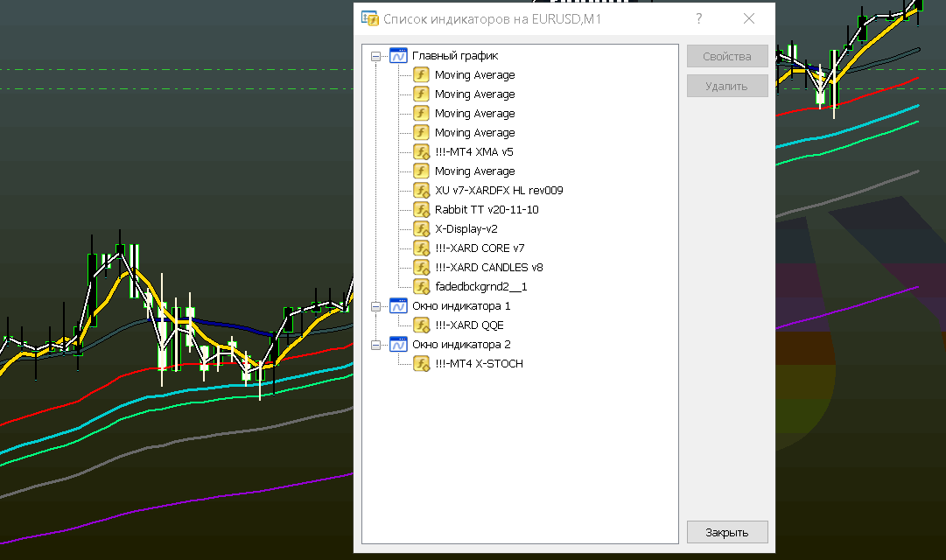Click the !!!-MT4 XMA v5 indicator icon
The height and width of the screenshot is (560, 946).
[x=421, y=152]
